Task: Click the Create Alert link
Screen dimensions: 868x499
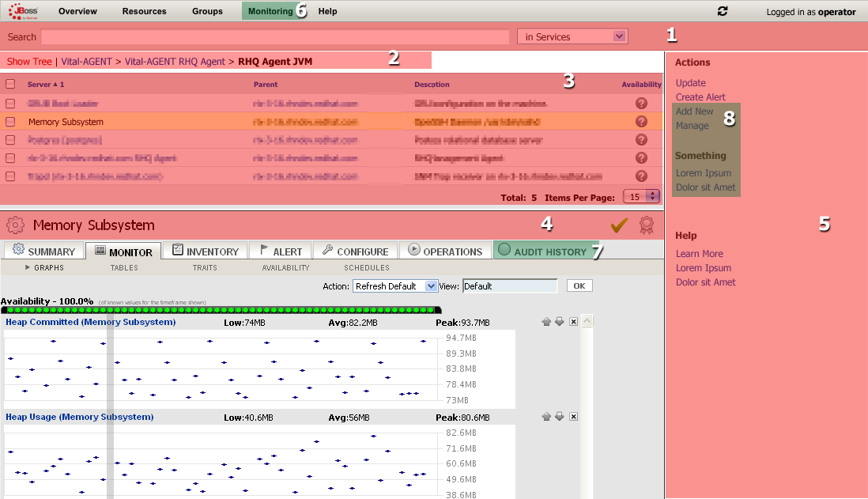Action: point(700,97)
